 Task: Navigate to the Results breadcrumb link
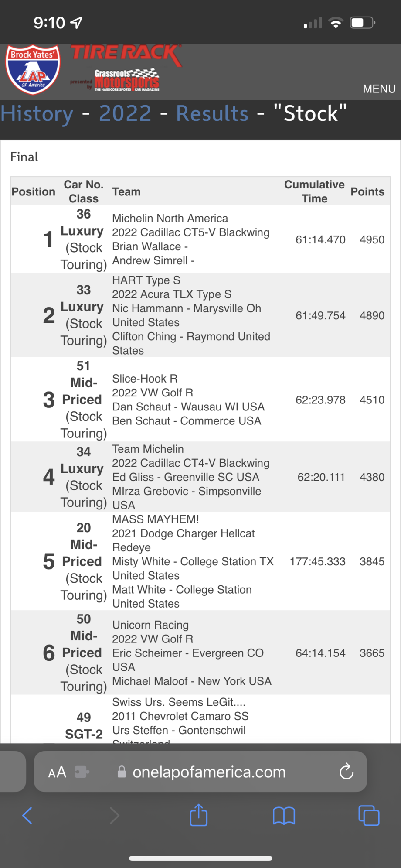click(212, 114)
